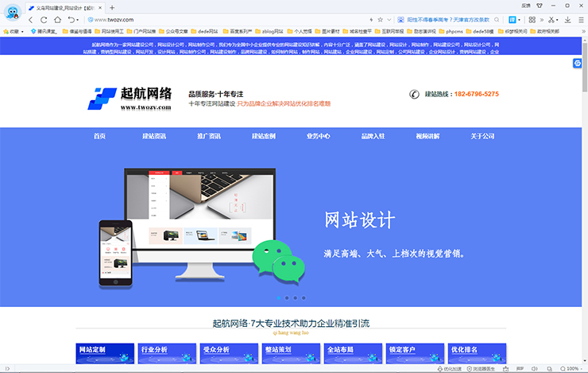This screenshot has width=588, height=373.
Task: Select the fourth carousel slide dot
Action: (304, 298)
